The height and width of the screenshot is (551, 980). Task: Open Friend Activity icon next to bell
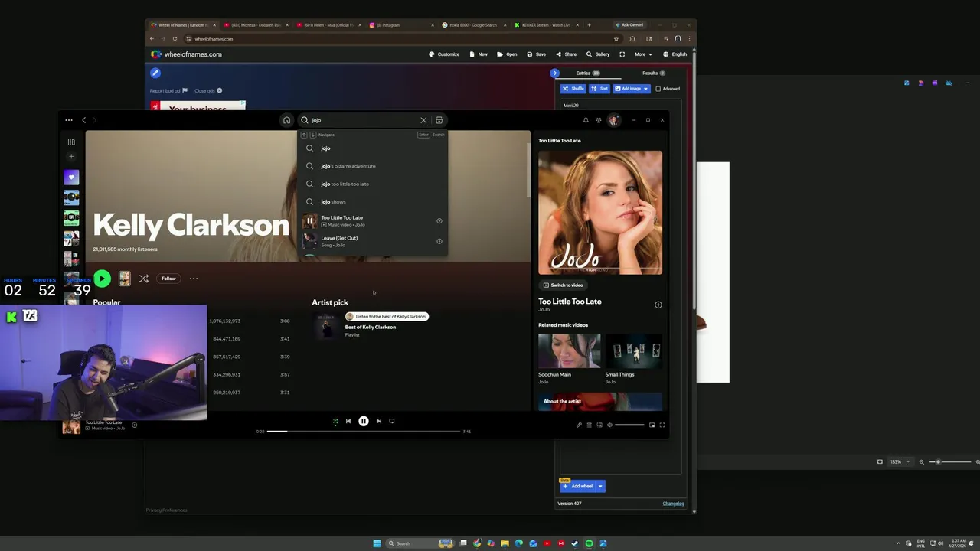coord(599,120)
